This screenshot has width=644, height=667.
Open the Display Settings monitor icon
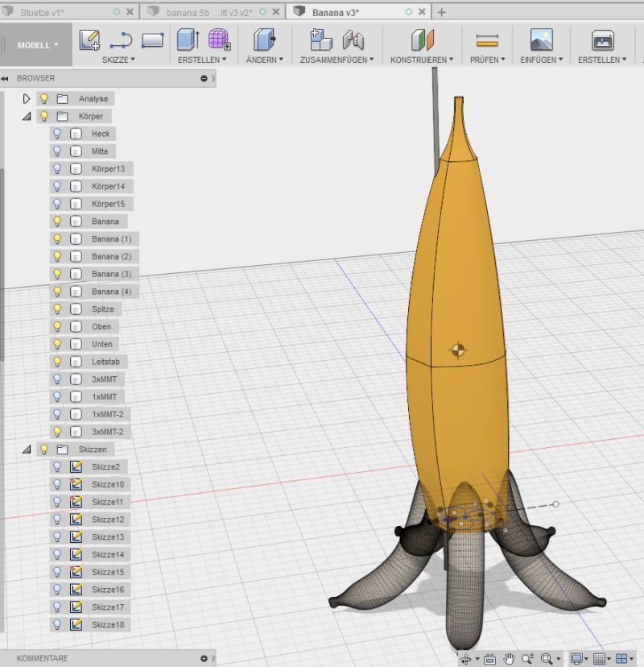[576, 659]
